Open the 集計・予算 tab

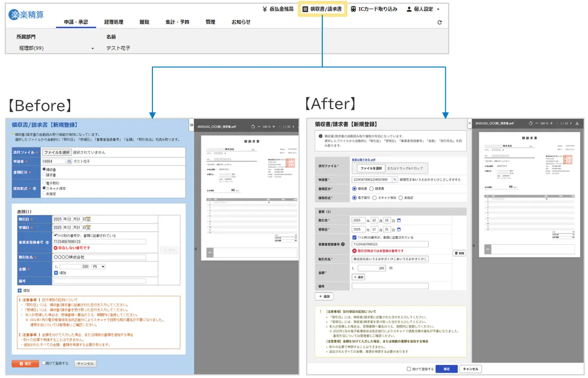point(177,22)
